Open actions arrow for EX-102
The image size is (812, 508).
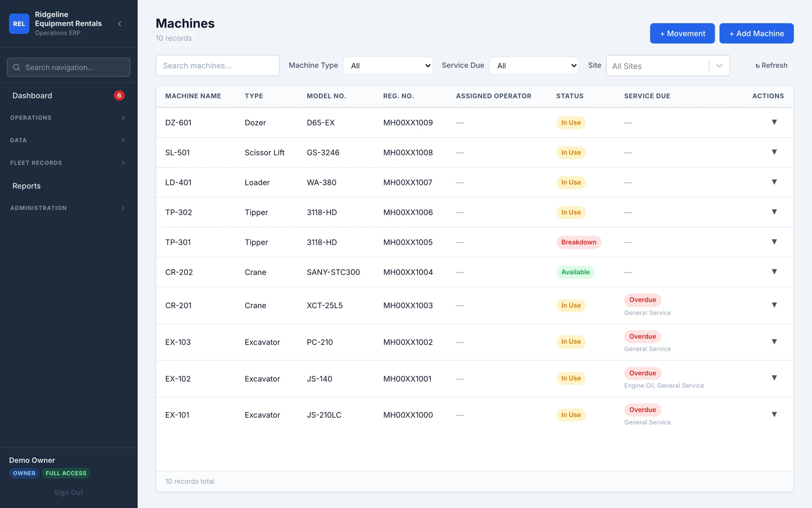pyautogui.click(x=774, y=378)
